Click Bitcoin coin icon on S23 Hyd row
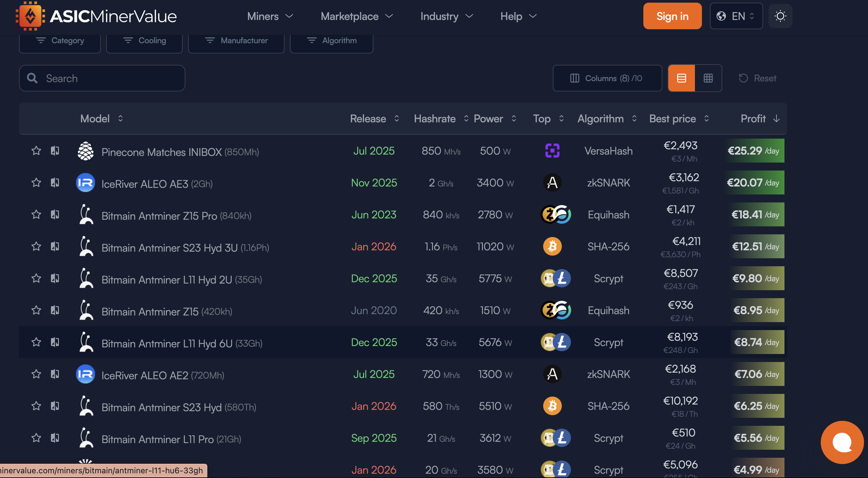Image resolution: width=868 pixels, height=478 pixels. pos(552,406)
